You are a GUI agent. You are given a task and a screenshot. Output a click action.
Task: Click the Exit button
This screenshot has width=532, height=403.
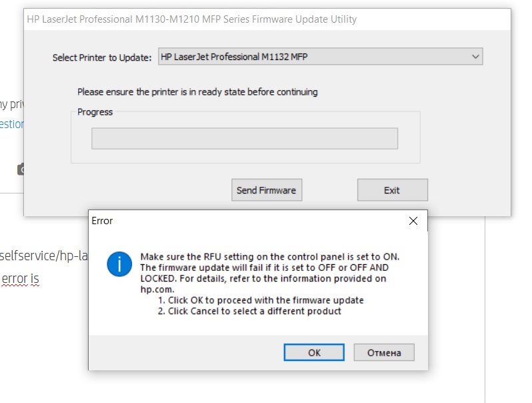pos(392,190)
